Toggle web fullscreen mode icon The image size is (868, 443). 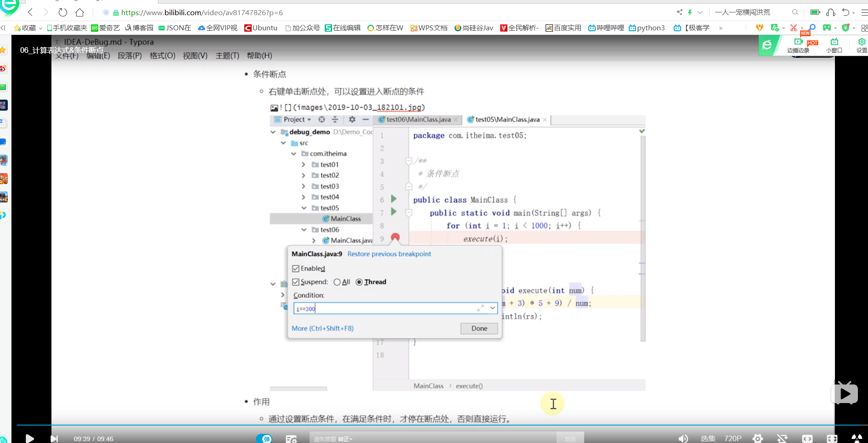tap(807, 439)
